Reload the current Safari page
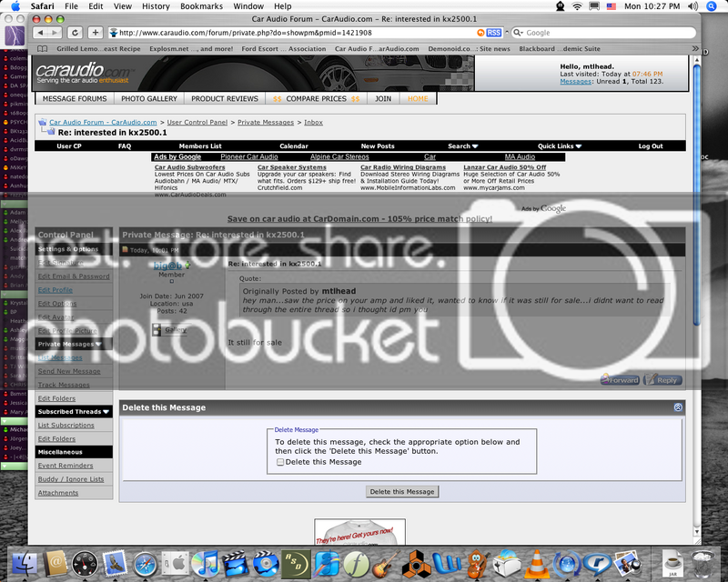The image size is (728, 582). [x=75, y=33]
